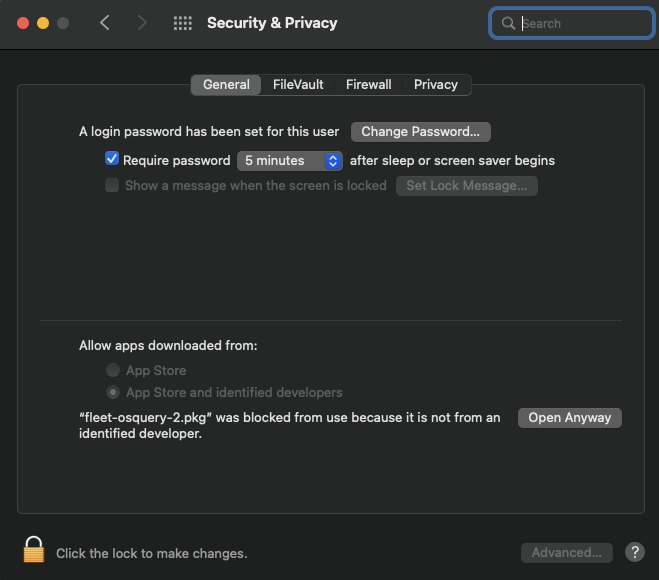Show all preferences grid icon

tap(183, 23)
